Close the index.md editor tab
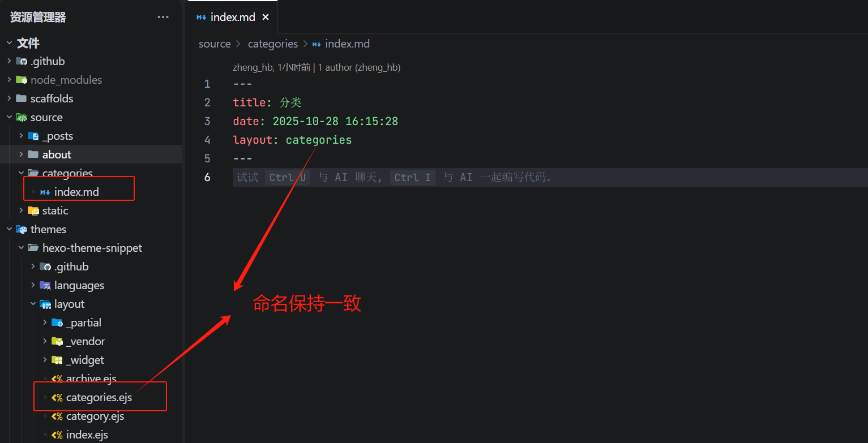 pyautogui.click(x=266, y=17)
